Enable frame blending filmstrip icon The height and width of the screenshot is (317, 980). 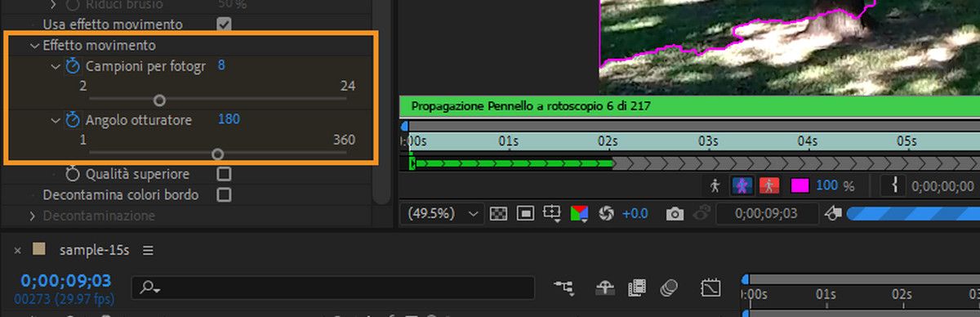coord(637,288)
